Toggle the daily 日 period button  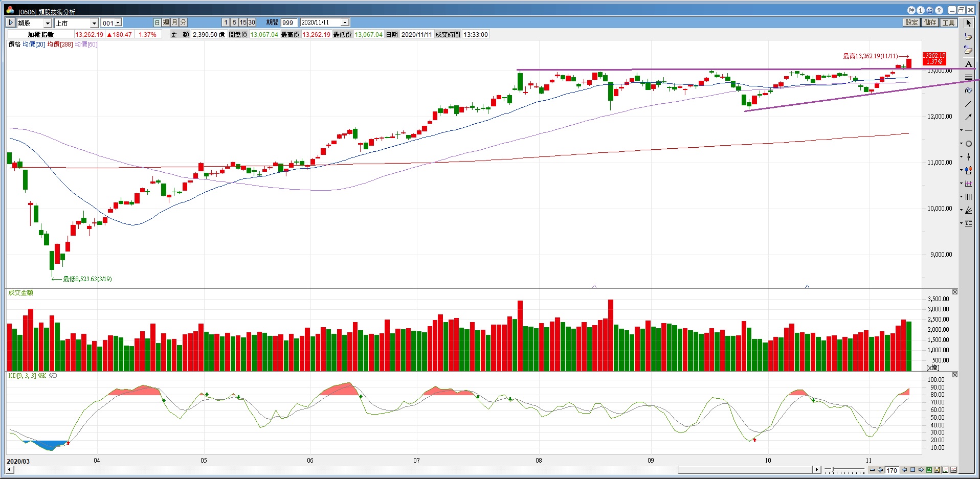pyautogui.click(x=158, y=22)
